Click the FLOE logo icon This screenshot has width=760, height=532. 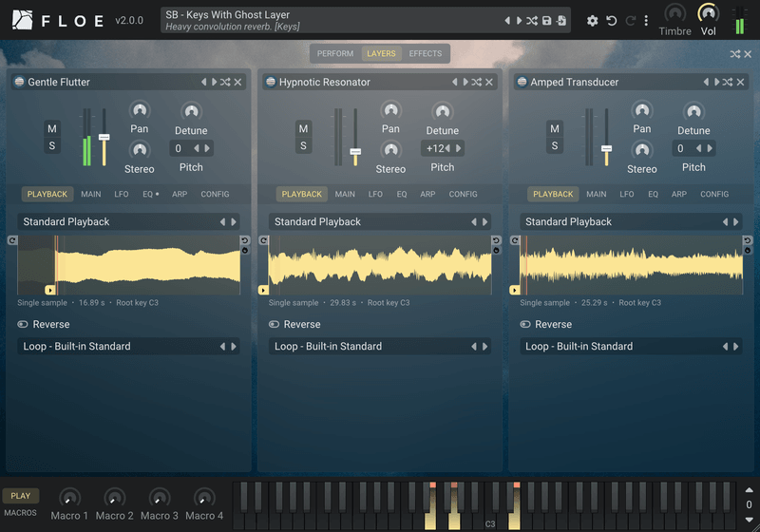22,20
